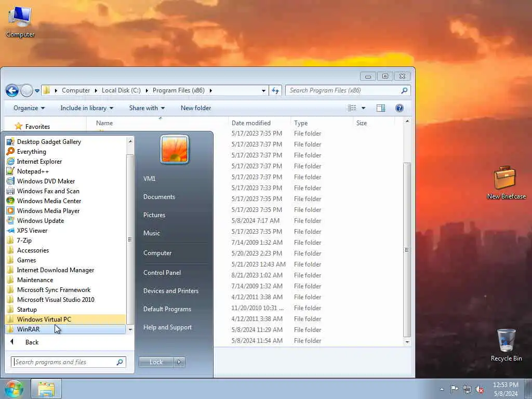This screenshot has height=399, width=532.
Task: Expand the Accessories folder
Action: coord(65,250)
